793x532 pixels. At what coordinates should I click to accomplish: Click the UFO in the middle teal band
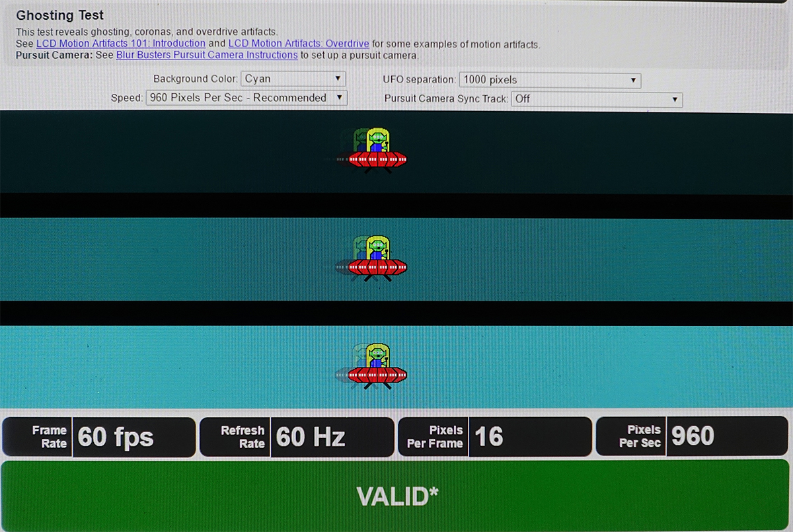click(377, 259)
